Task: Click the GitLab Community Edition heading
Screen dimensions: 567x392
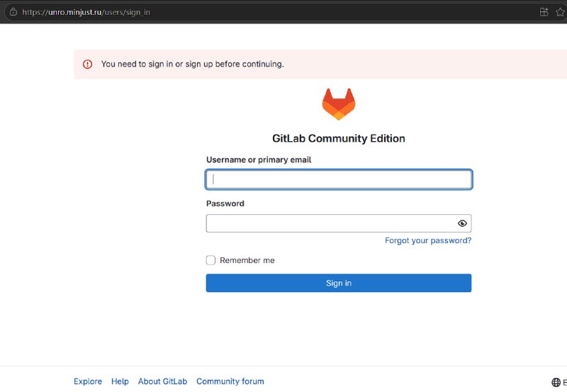Action: tap(339, 138)
